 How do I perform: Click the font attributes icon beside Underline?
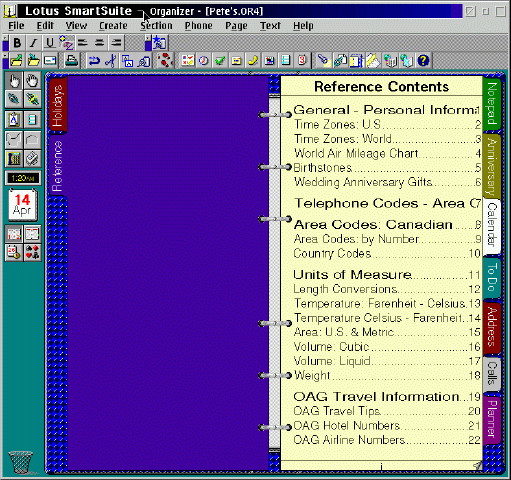click(66, 43)
